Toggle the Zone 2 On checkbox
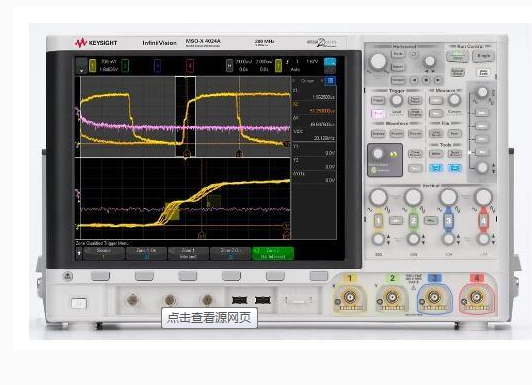Screen dimensions: 532x385 click(230, 254)
